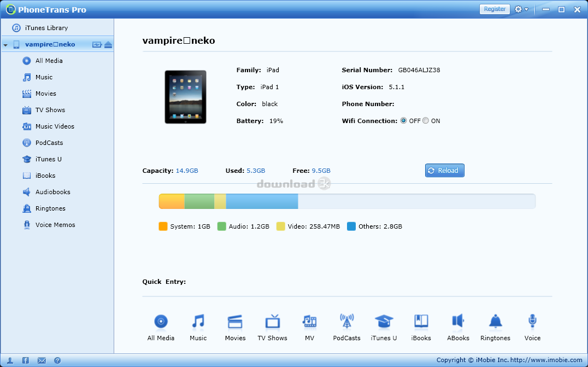
Task: Click the orange System color swatch
Action: tap(163, 226)
